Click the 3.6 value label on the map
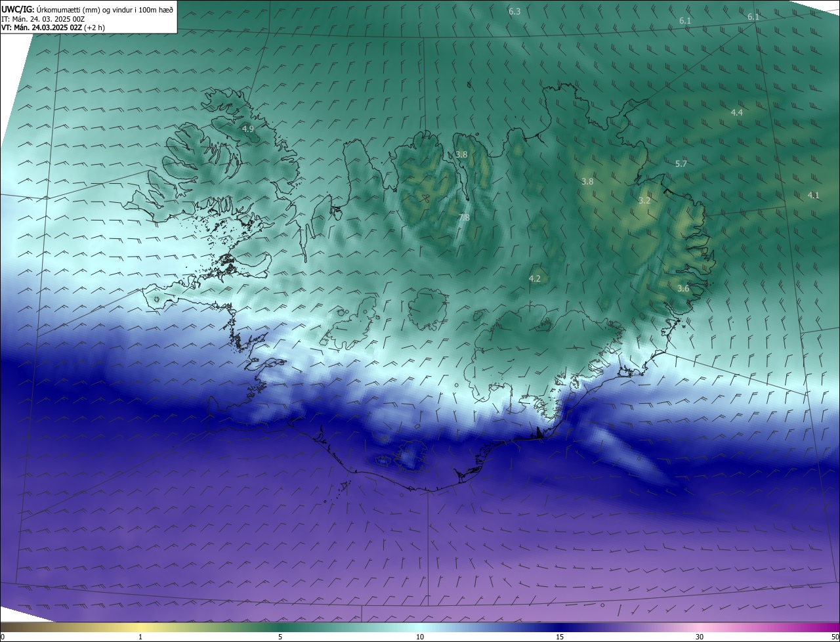This screenshot has width=840, height=642. [683, 289]
